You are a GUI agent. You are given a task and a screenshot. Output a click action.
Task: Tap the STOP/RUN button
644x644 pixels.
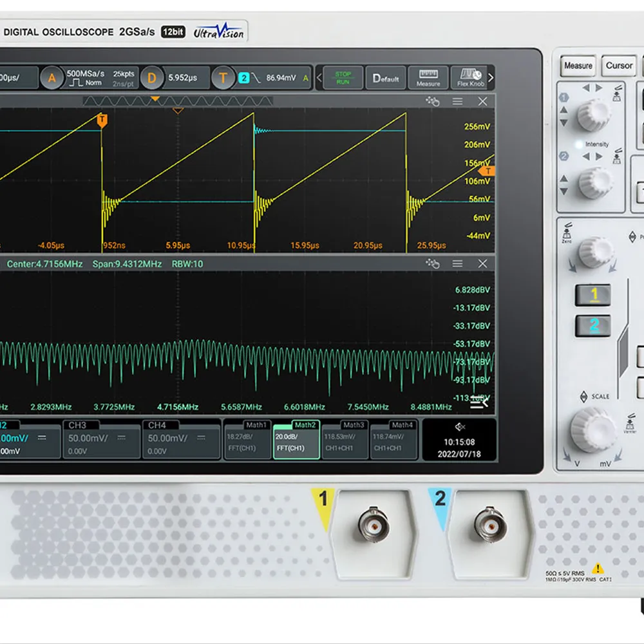[343, 78]
